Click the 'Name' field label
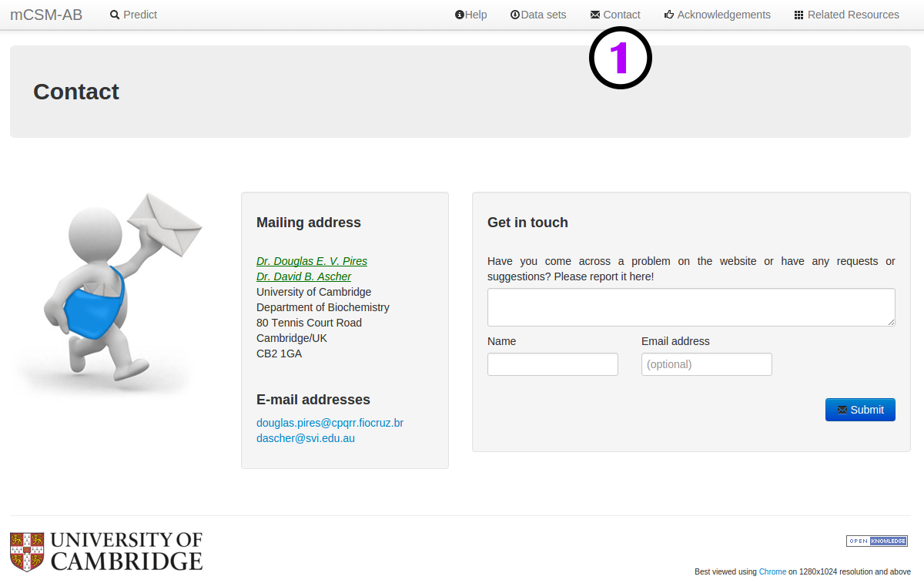Screen dimensions: 924x583 502,341
